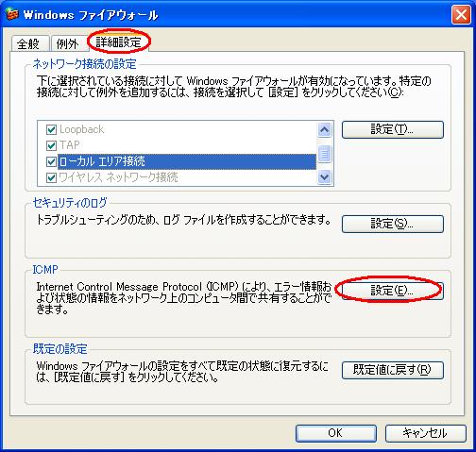The image size is (476, 452).
Task: Click the connection list scroll down arrow
Action: coord(324,177)
